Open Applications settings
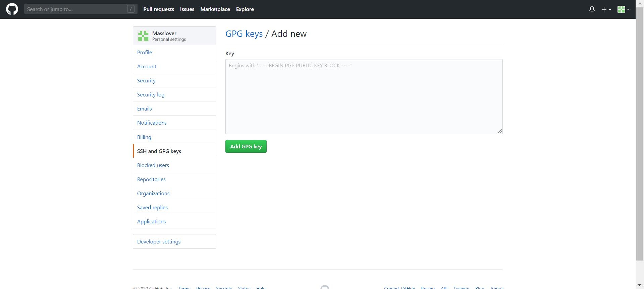This screenshot has width=644, height=289. click(174, 221)
